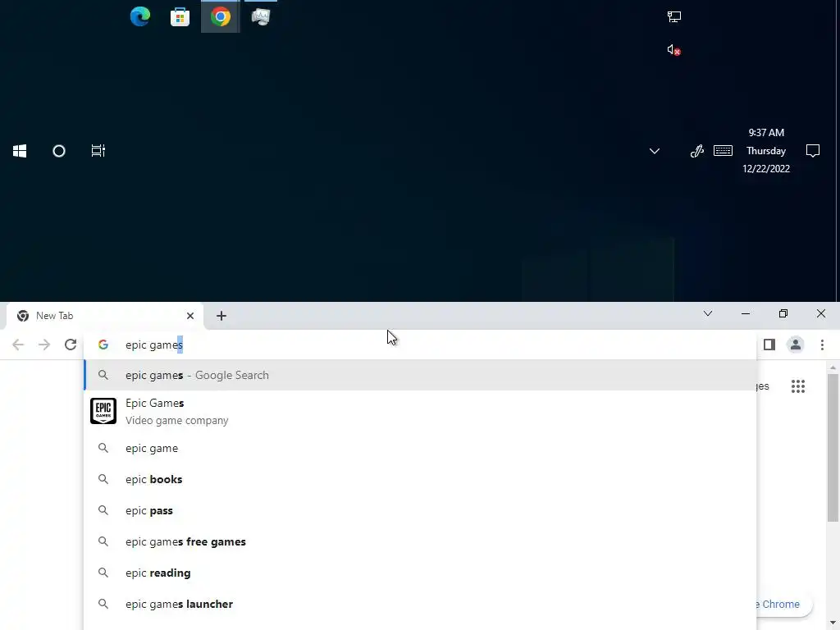Close the New Tab tab
The height and width of the screenshot is (630, 840).
point(190,316)
